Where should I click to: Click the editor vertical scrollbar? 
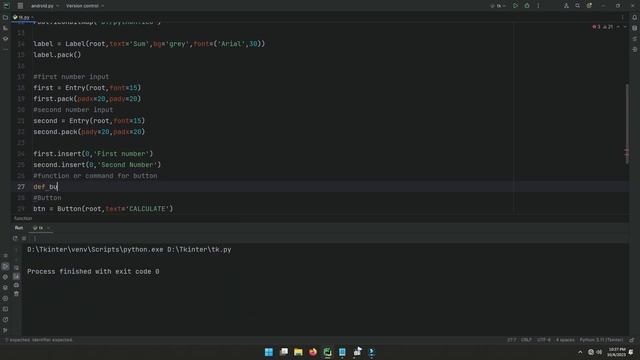pos(627,124)
